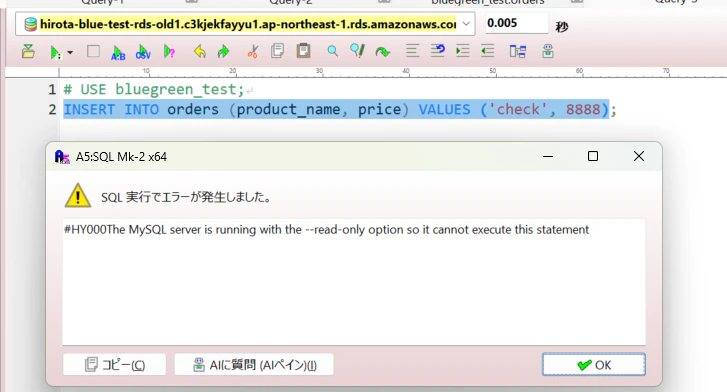Close the A5:SQL Mk-2 error dialog

click(639, 156)
